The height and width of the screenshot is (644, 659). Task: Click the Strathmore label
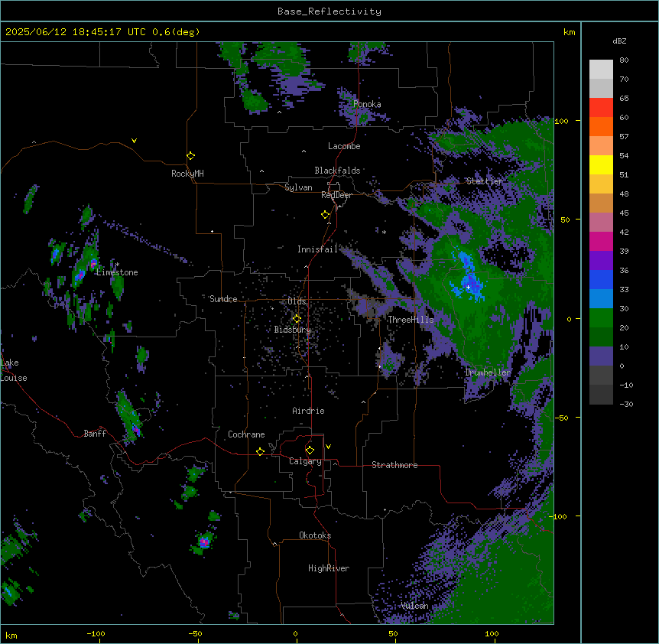click(394, 465)
